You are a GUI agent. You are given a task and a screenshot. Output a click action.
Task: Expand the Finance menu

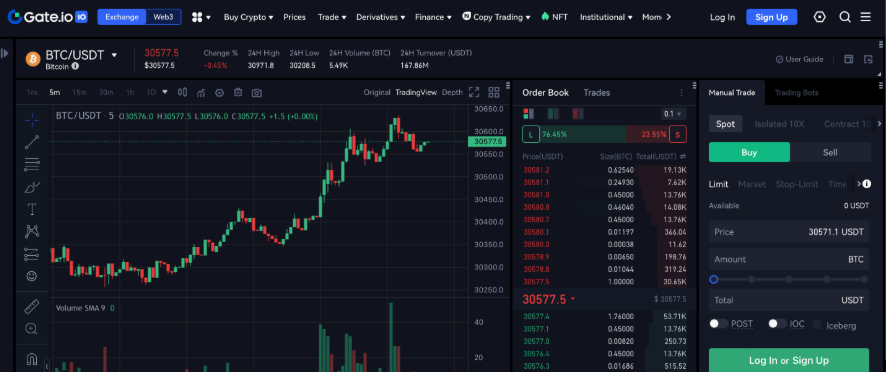pyautogui.click(x=433, y=17)
